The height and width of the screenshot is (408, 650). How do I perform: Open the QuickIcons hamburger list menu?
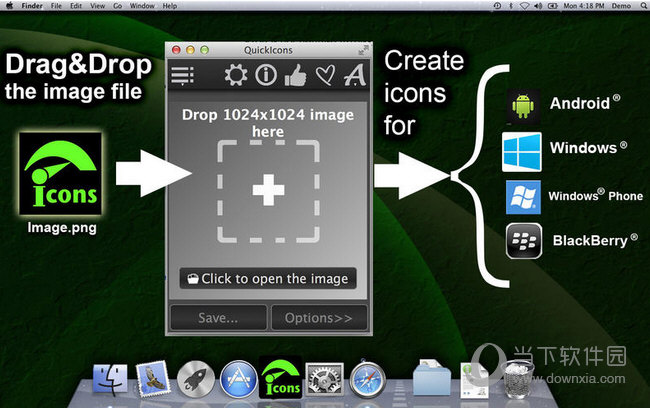pos(182,75)
